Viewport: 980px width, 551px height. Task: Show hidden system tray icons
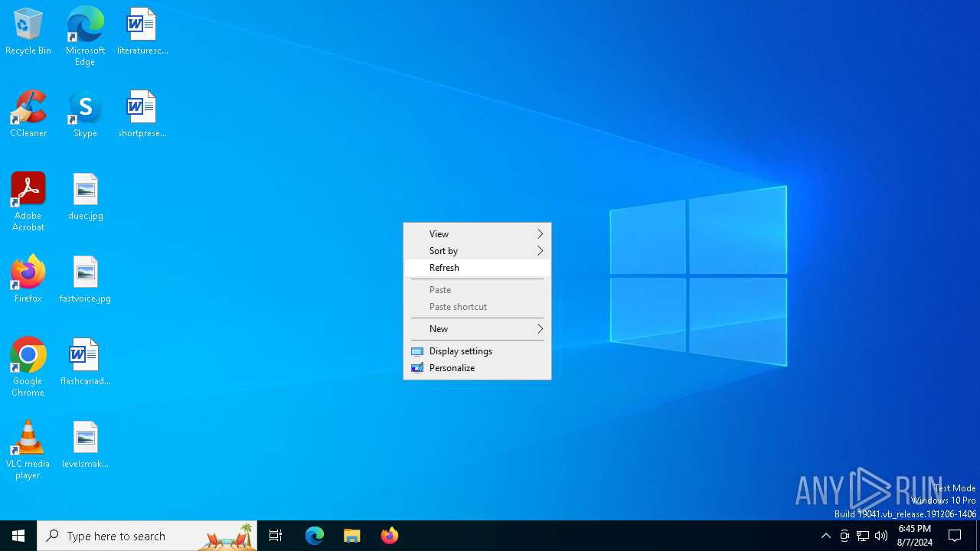[825, 536]
